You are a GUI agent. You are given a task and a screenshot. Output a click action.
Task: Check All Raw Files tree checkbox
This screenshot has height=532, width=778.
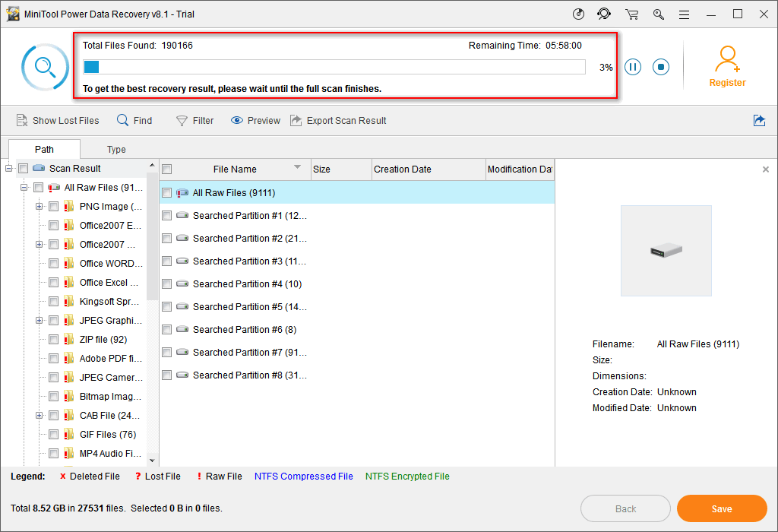click(38, 188)
